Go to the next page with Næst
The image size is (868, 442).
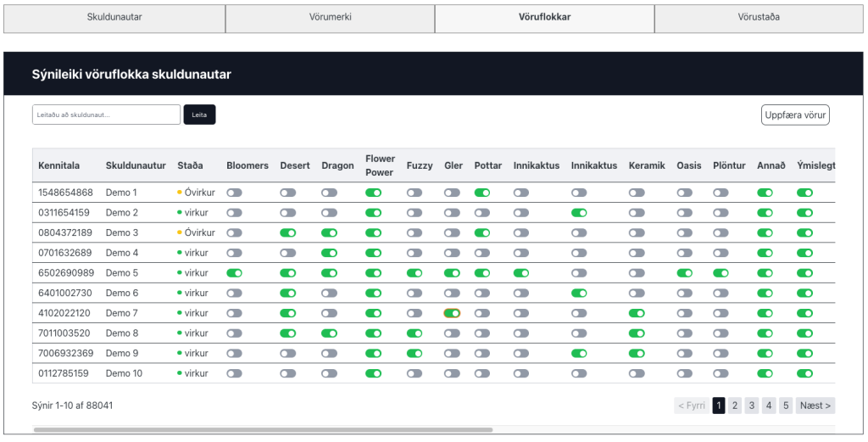815,406
